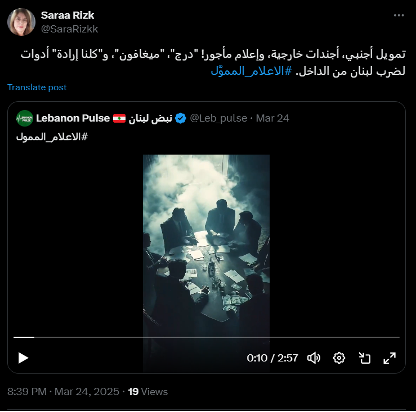
Task: Click Saraa Rizk's profile avatar
Action: [21, 22]
